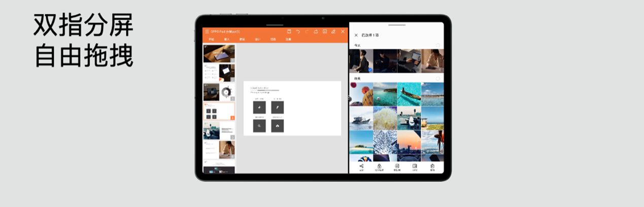Select the laptop photo under 今天
Screen dimensions: 644x207
coord(409,61)
